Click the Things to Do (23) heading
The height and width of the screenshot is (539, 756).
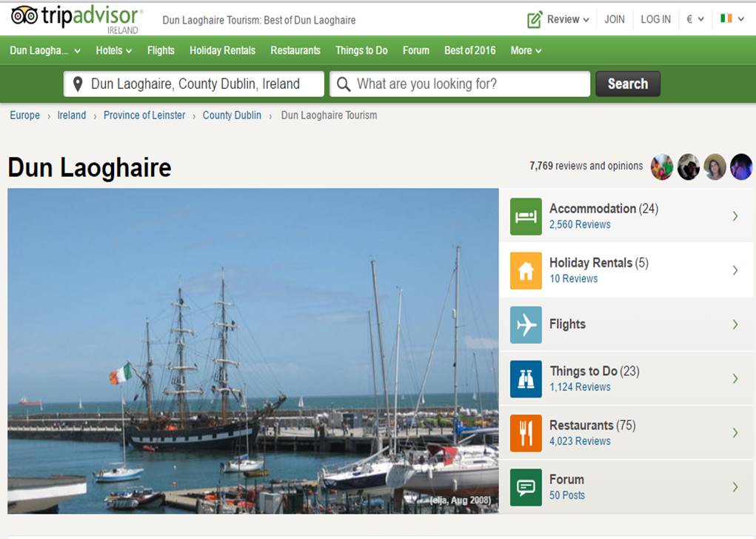(x=595, y=371)
